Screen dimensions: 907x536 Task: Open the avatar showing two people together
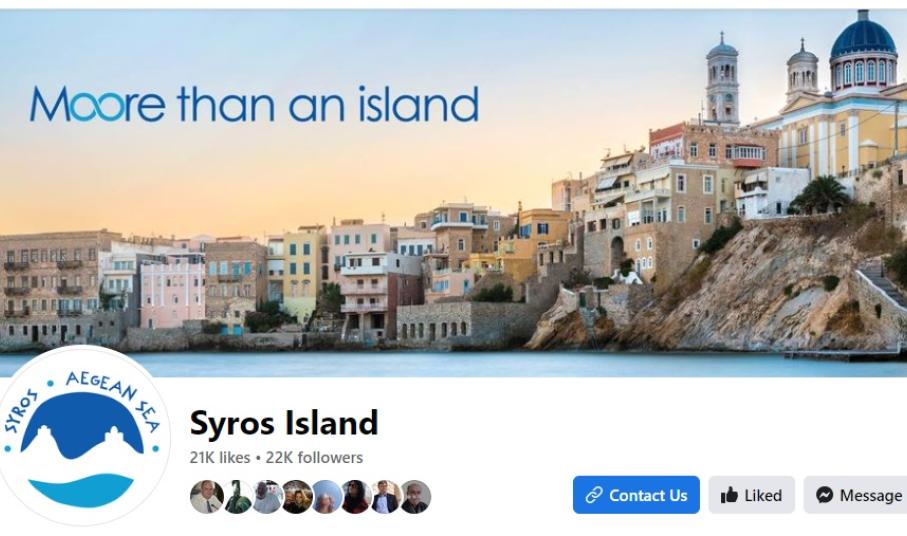pyautogui.click(x=297, y=497)
